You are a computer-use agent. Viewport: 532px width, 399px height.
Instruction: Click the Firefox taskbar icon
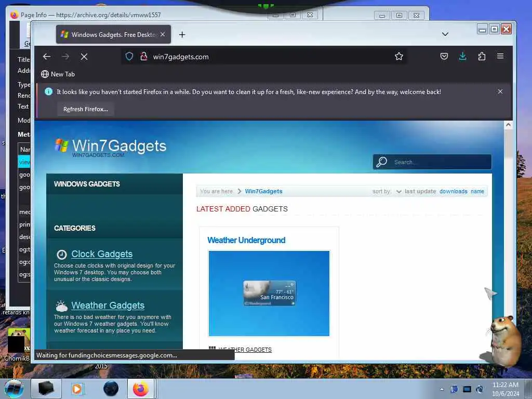(x=141, y=389)
